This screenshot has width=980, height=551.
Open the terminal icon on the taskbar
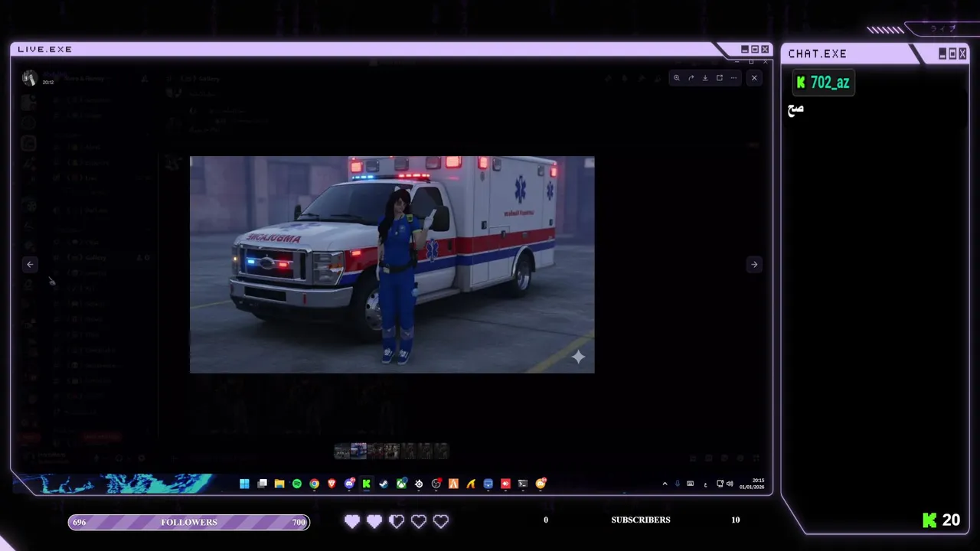click(x=523, y=484)
